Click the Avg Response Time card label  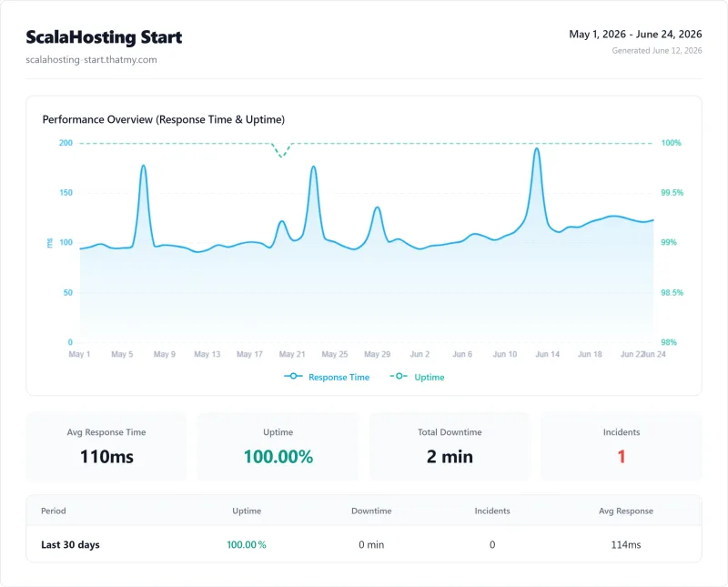(106, 432)
